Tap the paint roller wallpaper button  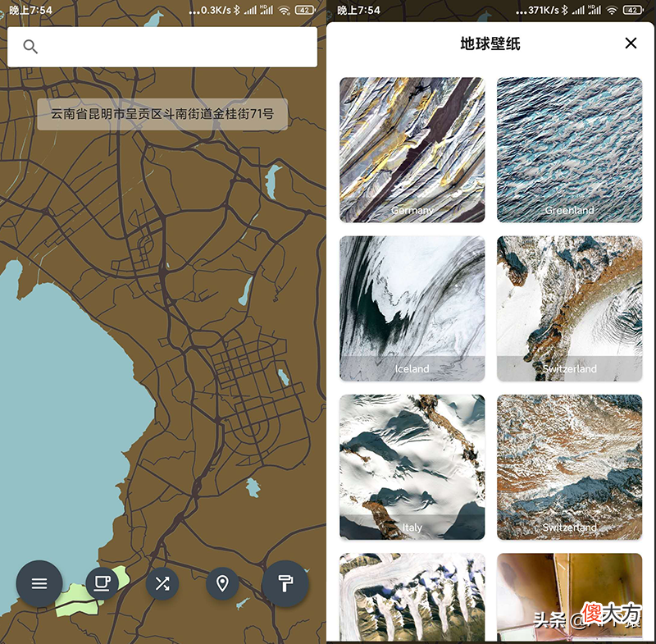point(285,583)
